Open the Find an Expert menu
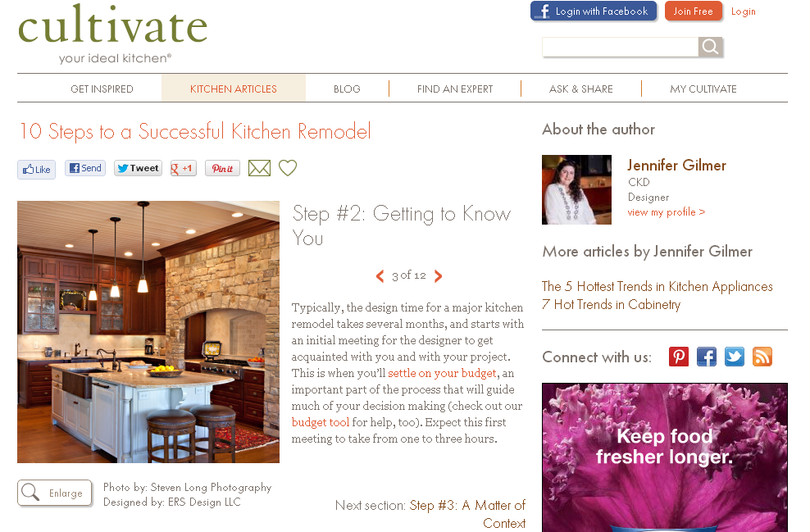This screenshot has width=810, height=532. (454, 89)
